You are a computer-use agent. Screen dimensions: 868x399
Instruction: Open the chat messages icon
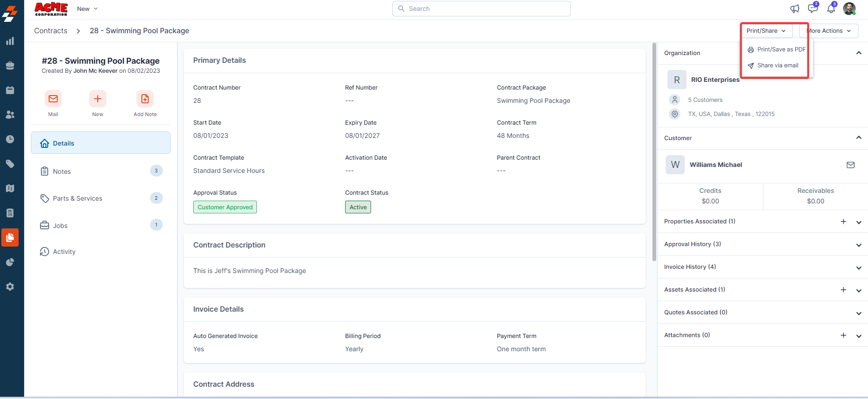tap(813, 9)
